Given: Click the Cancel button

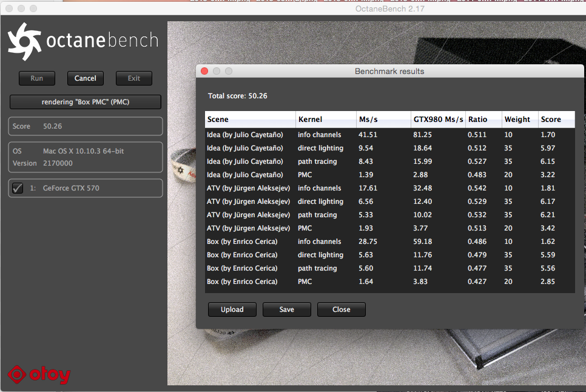Looking at the screenshot, I should pos(85,78).
